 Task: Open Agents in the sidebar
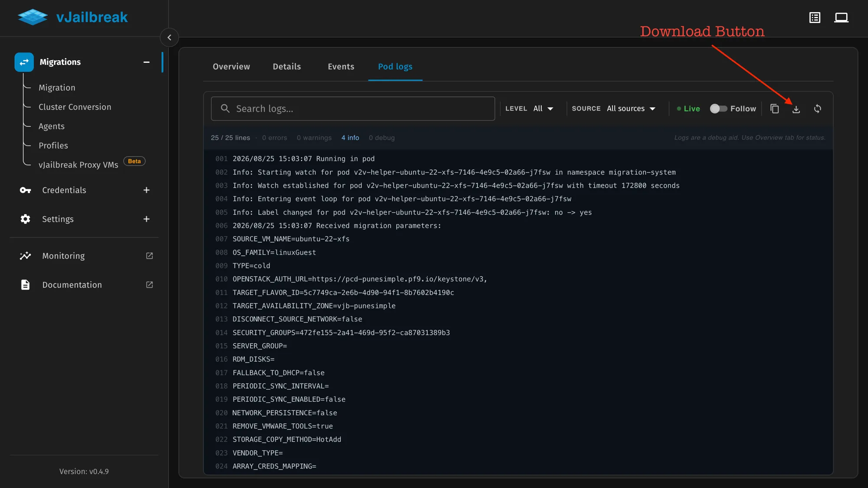tap(52, 126)
